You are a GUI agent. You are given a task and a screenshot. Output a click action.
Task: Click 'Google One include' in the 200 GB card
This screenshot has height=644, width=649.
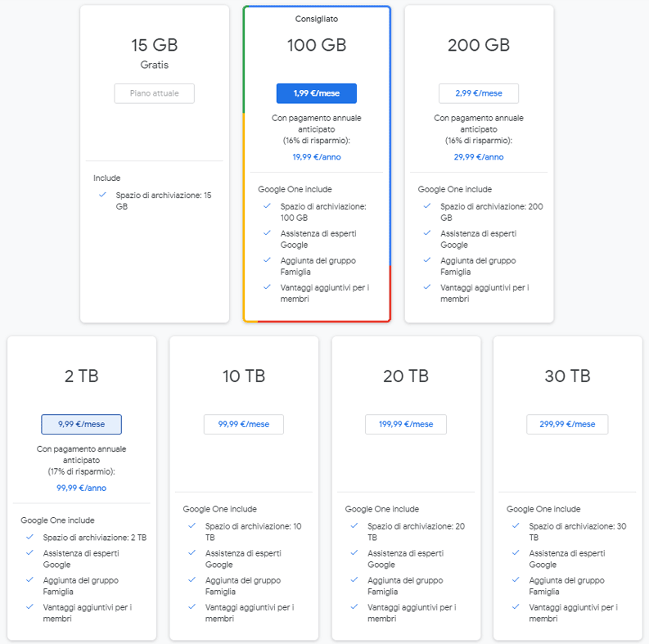[455, 189]
